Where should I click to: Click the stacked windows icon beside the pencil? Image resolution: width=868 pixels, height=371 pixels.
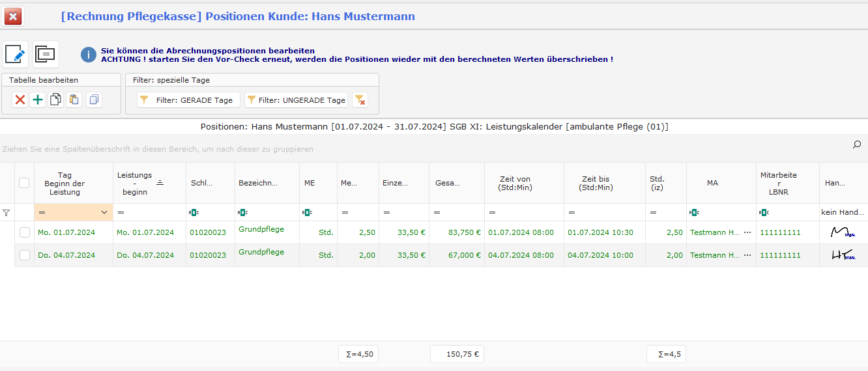(46, 54)
